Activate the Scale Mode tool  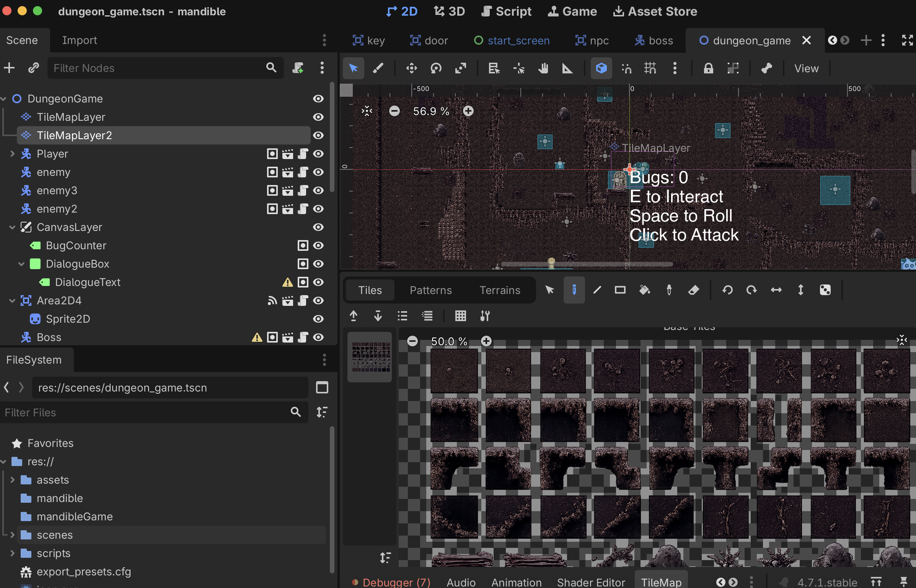(x=461, y=68)
